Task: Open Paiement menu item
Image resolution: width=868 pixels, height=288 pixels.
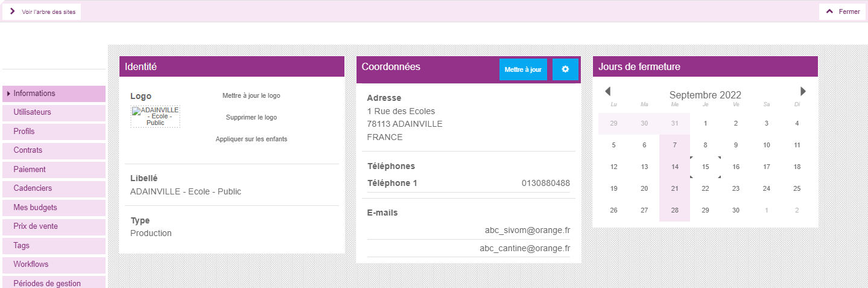Action: (54, 170)
